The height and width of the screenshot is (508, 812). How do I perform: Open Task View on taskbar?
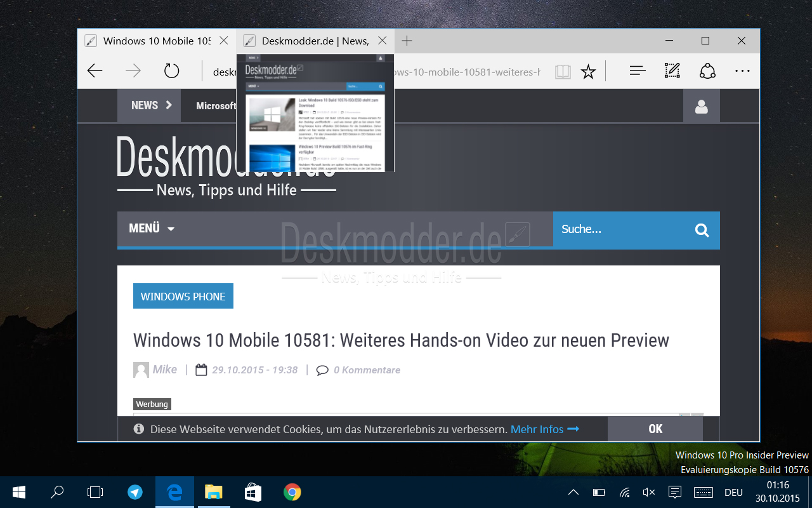(95, 492)
